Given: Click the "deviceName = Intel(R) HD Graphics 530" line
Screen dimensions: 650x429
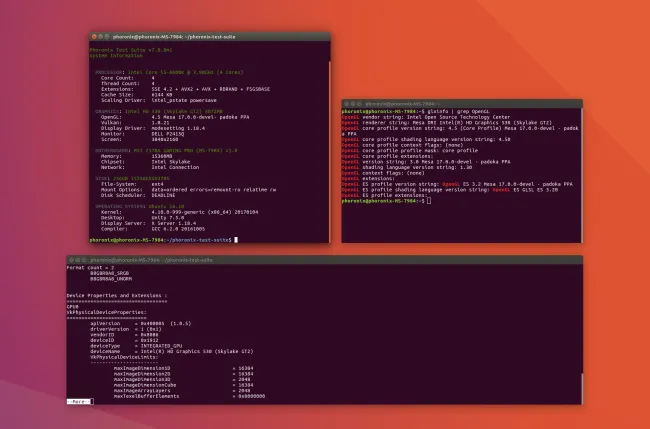Looking at the screenshot, I should point(172,351).
